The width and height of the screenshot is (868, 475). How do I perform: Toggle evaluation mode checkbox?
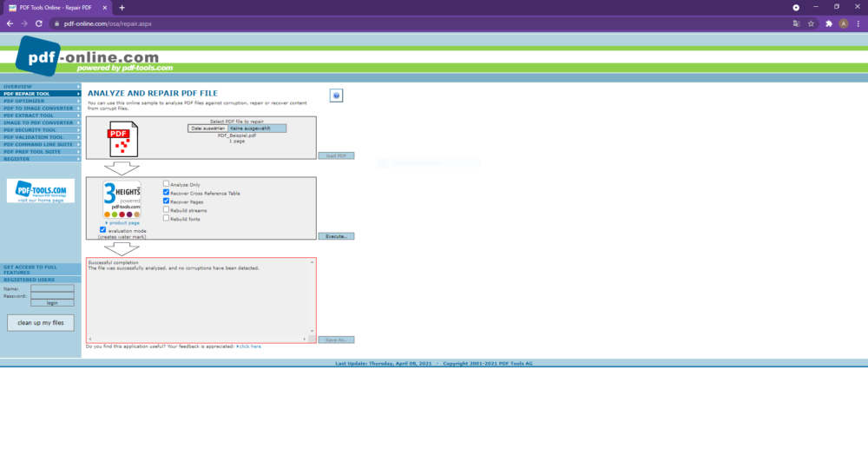coord(103,230)
